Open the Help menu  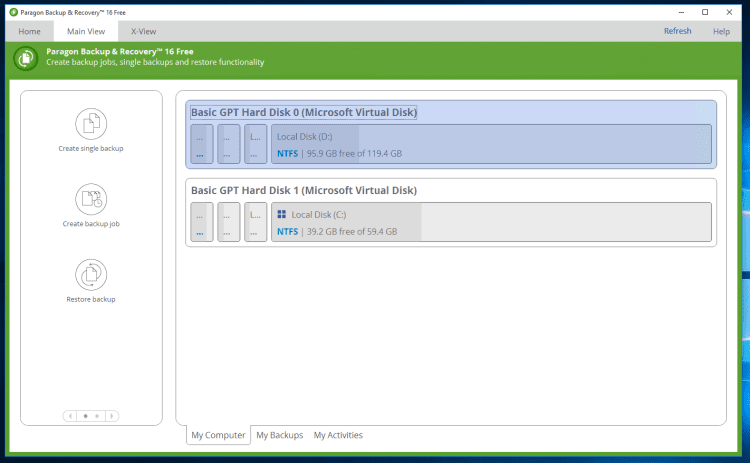[x=721, y=32]
